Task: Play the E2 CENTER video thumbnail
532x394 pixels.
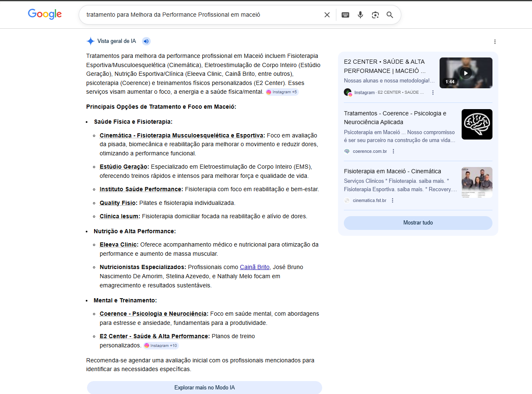Action: [x=466, y=73]
